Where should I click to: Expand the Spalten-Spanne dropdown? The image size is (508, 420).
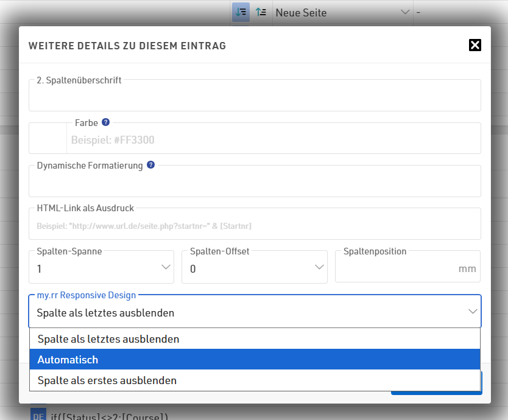(x=101, y=268)
